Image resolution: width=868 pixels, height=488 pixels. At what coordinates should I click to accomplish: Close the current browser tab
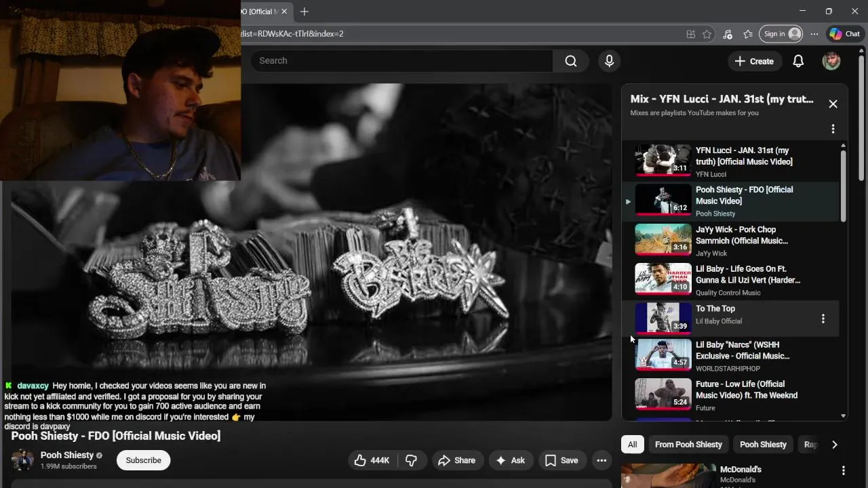click(x=285, y=12)
